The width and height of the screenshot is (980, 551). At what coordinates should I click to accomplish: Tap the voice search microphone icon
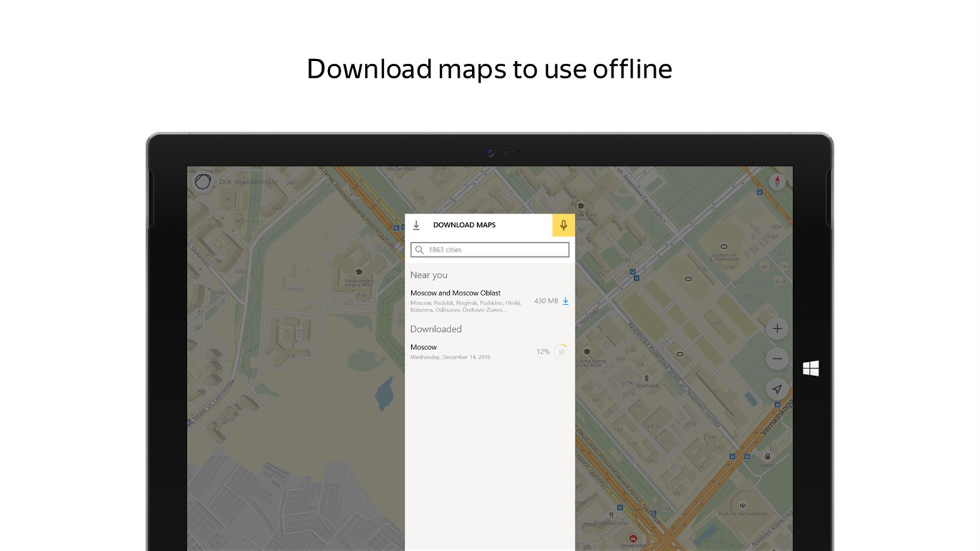(563, 225)
